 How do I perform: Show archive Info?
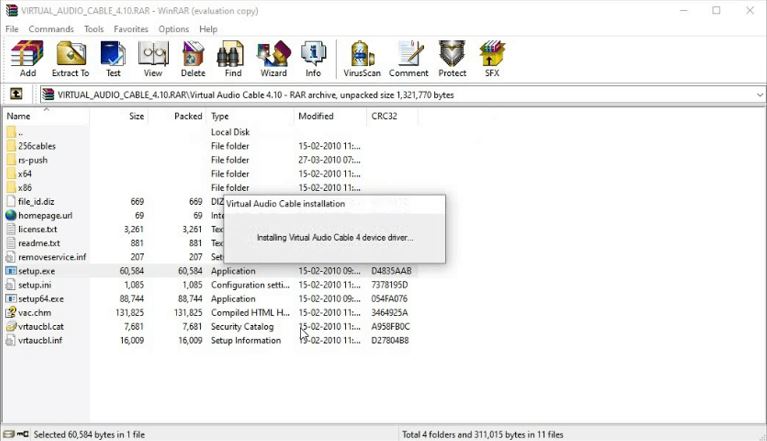pyautogui.click(x=313, y=59)
